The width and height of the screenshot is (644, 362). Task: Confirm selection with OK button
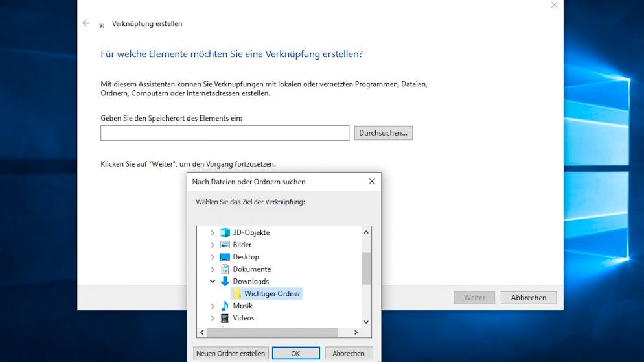295,354
